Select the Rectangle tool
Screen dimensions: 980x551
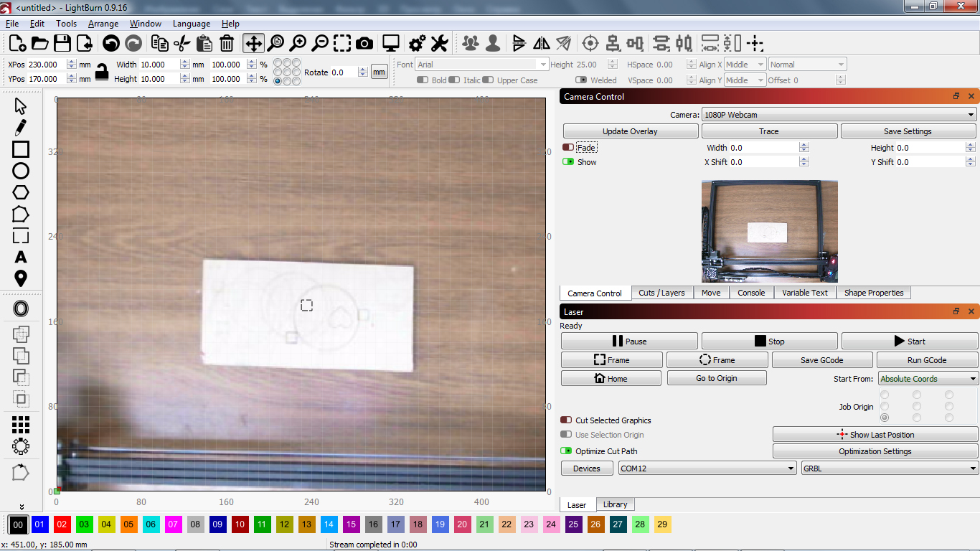point(21,149)
